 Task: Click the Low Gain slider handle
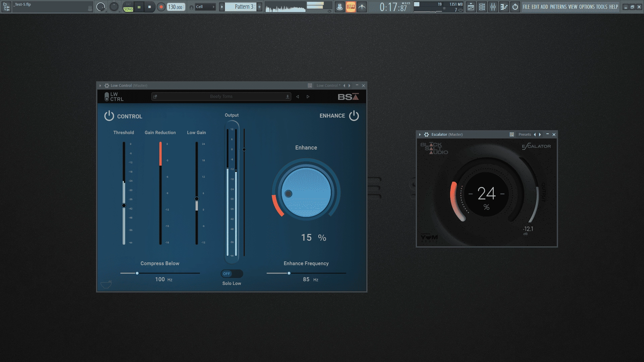pos(197,199)
